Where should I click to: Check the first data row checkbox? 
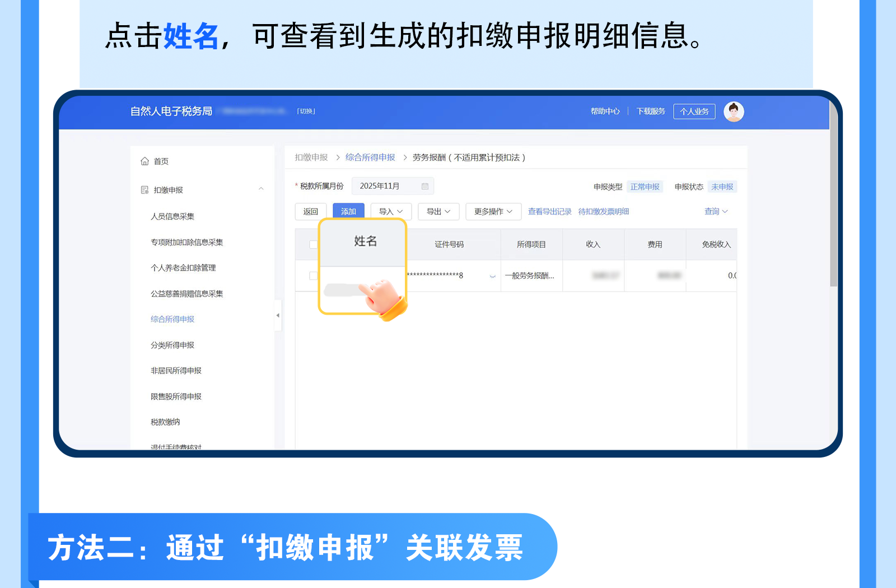click(x=313, y=276)
